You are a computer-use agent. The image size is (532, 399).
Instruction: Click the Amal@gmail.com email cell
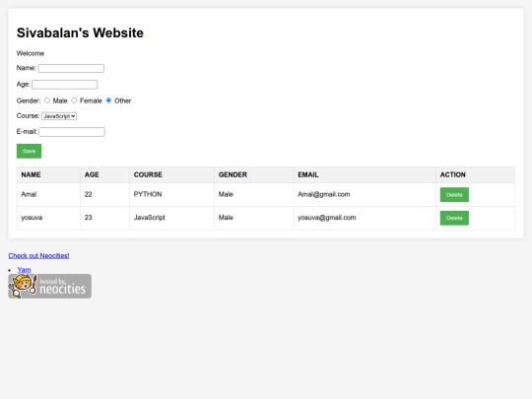[365, 194]
